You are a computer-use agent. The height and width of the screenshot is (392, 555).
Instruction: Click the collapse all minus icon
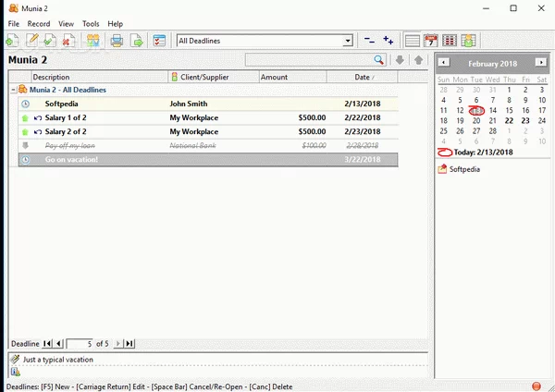click(370, 41)
